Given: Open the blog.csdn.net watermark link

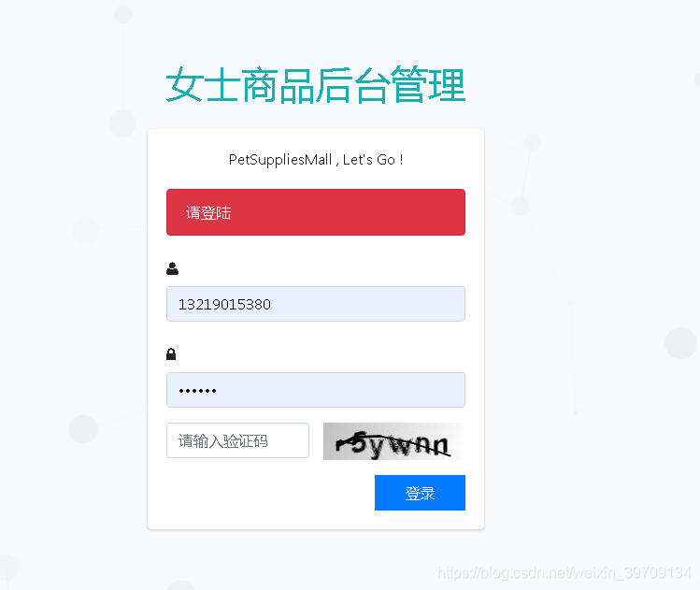Looking at the screenshot, I should pos(564,572).
